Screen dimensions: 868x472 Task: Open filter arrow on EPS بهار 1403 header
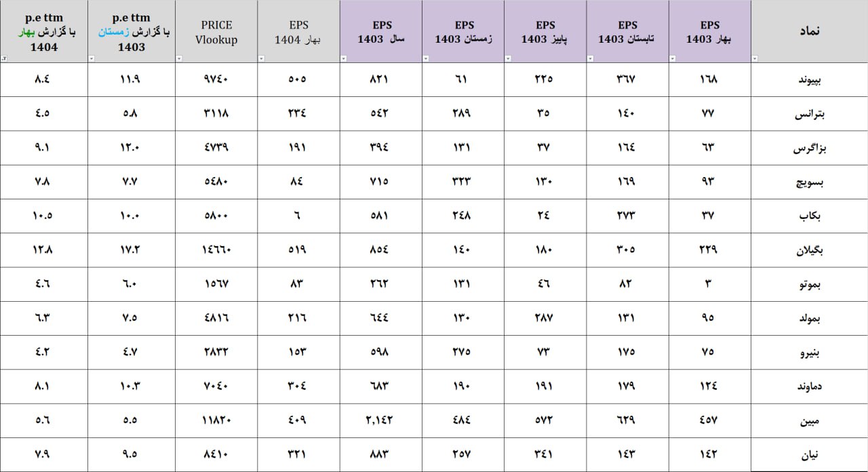click(x=672, y=59)
